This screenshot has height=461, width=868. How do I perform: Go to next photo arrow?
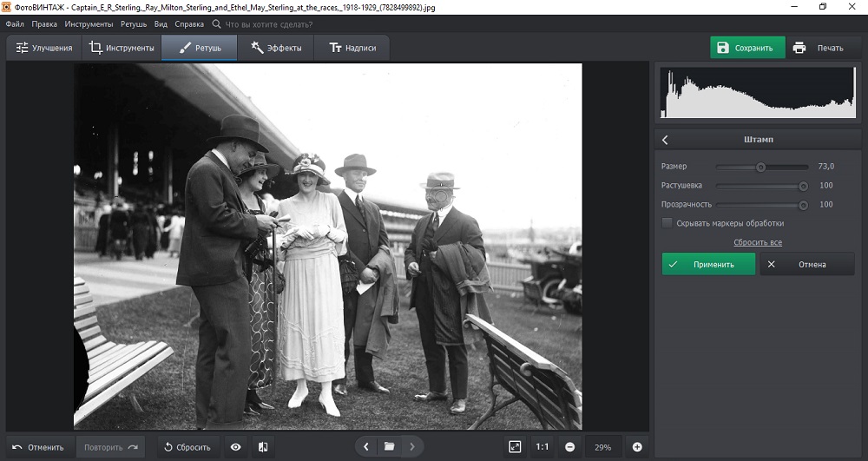tap(411, 446)
